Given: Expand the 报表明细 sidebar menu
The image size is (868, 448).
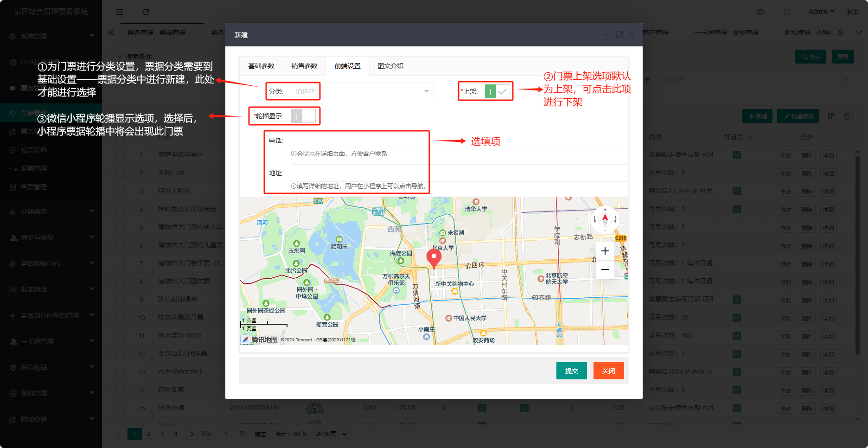Looking at the screenshot, I should tap(51, 289).
